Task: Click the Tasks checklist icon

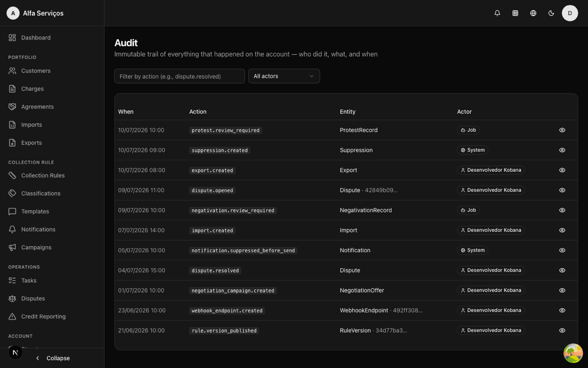Action: [x=12, y=281]
